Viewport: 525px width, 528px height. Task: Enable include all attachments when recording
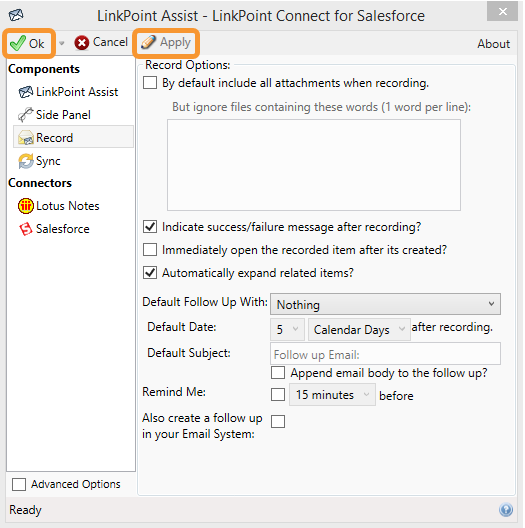coord(150,83)
